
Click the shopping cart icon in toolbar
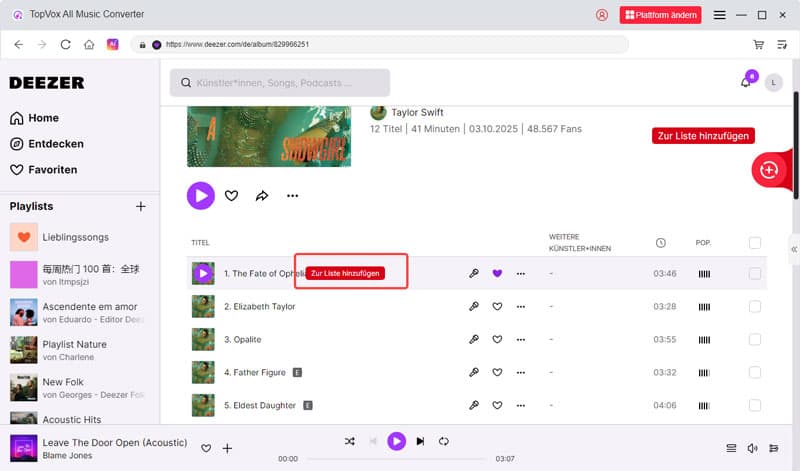[x=758, y=44]
